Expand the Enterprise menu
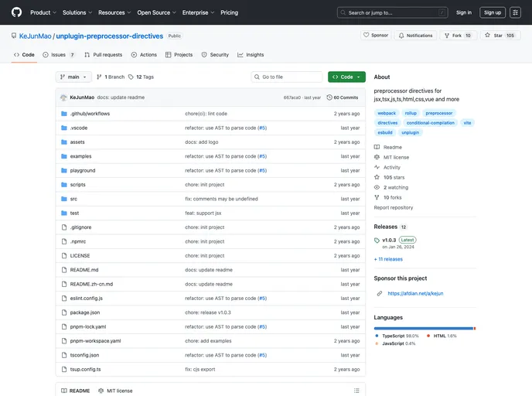Image resolution: width=532 pixels, height=396 pixels. (198, 12)
